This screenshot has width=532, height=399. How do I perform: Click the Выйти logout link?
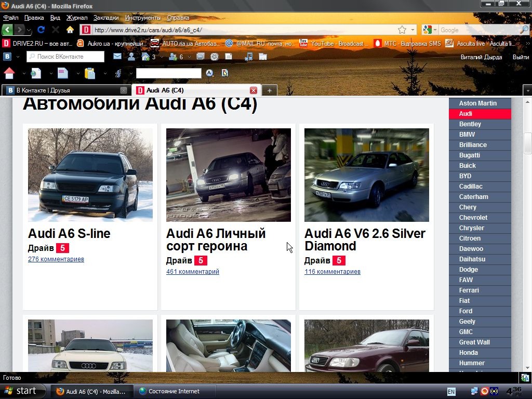(x=521, y=57)
